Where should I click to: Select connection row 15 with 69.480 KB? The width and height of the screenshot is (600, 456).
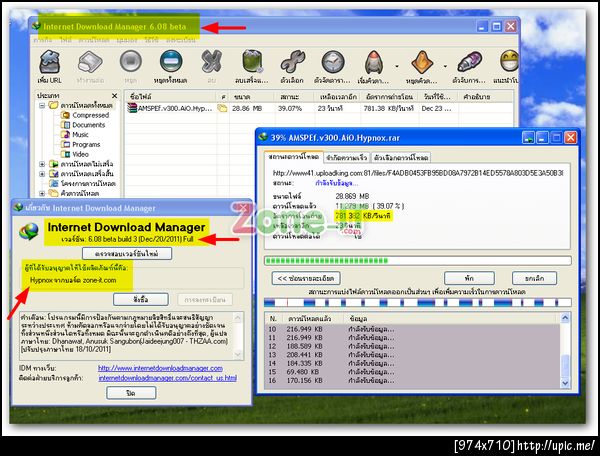pos(412,372)
